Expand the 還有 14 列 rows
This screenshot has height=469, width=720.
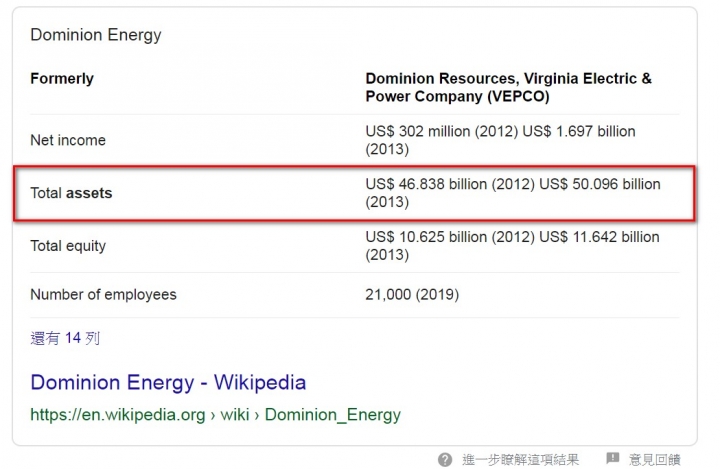pyautogui.click(x=65, y=338)
